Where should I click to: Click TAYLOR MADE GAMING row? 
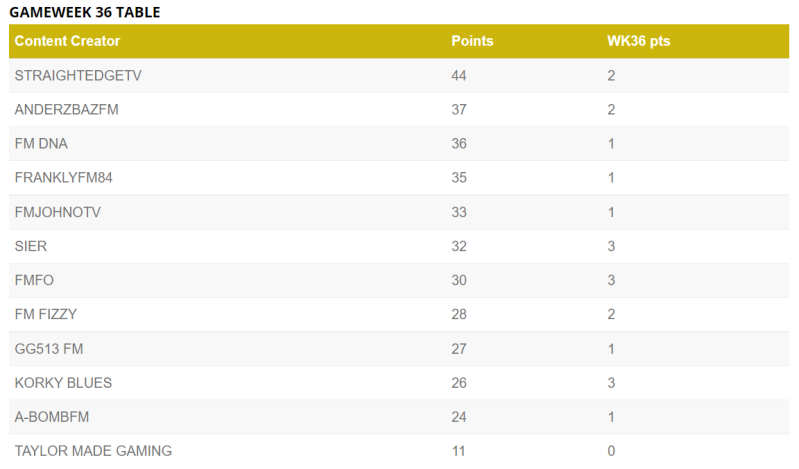pyautogui.click(x=93, y=450)
